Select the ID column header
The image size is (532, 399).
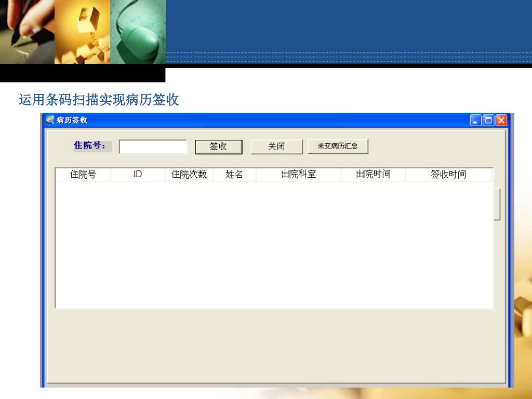click(x=137, y=175)
